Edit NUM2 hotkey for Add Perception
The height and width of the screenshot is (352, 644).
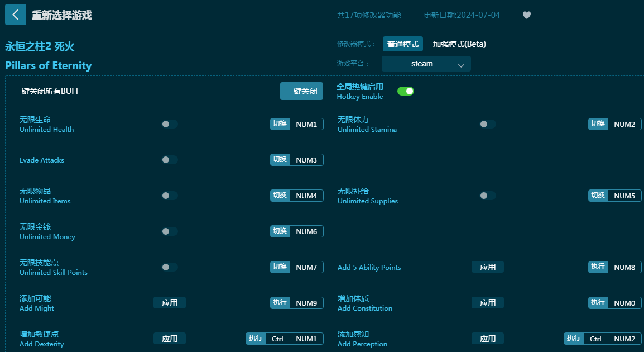coord(624,339)
